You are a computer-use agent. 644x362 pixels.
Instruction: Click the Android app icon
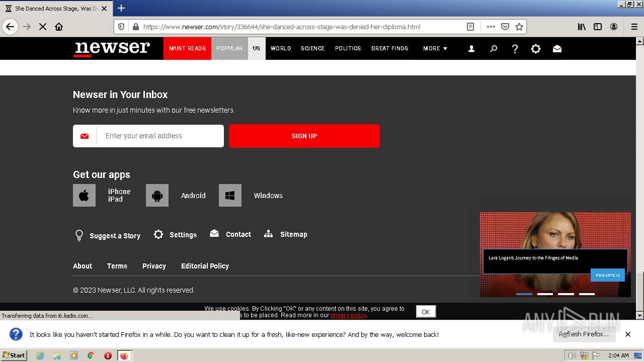click(157, 195)
